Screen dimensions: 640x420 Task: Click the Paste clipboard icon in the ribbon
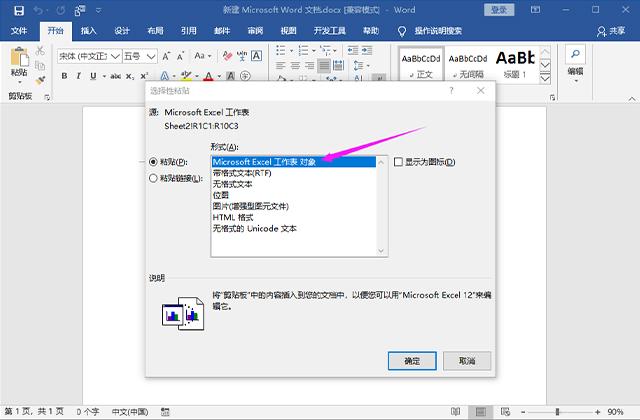19,57
